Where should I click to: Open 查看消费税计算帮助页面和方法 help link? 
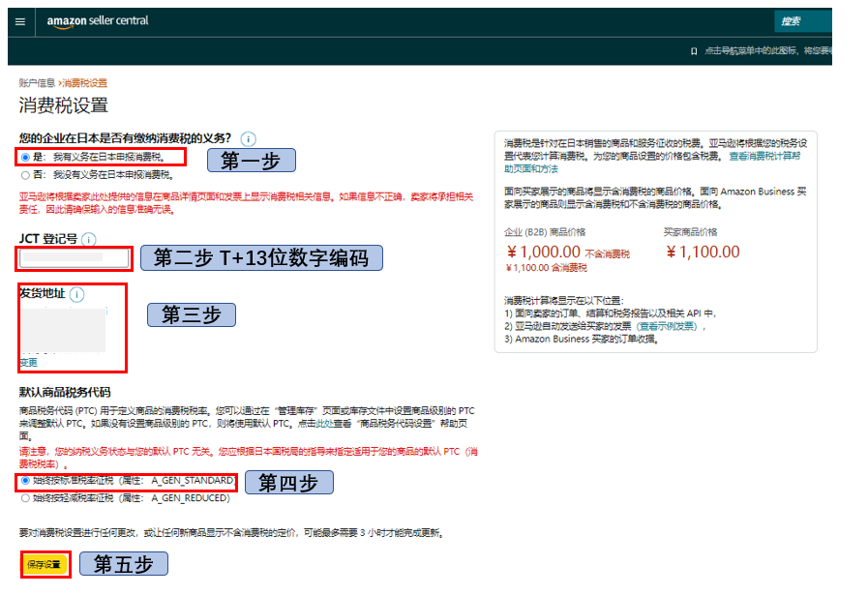click(x=764, y=156)
